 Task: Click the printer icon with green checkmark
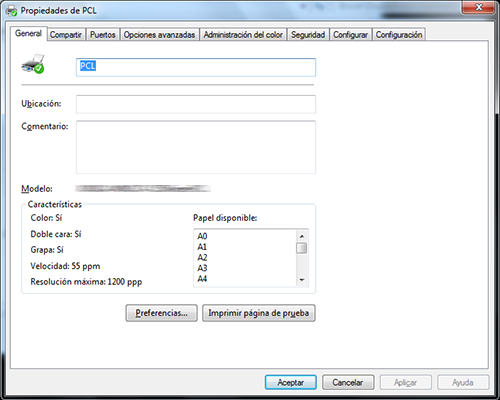(33, 64)
